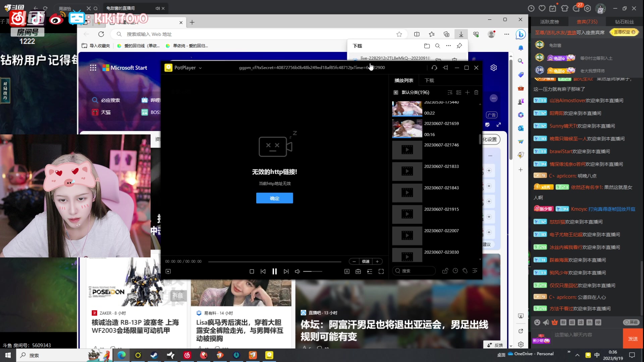Toggle the playlist panel visibility
This screenshot has width=644, height=362.
click(x=370, y=271)
